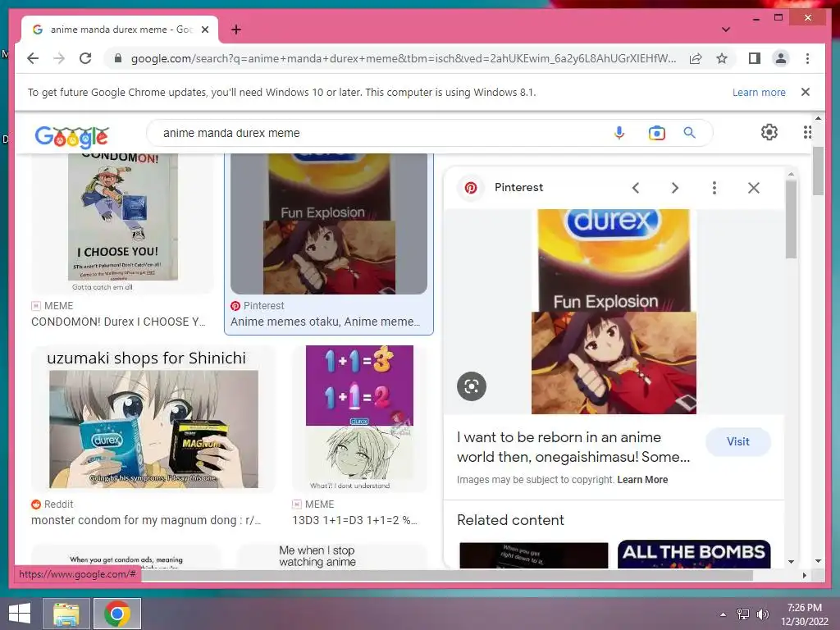Reload the current page

(85, 58)
